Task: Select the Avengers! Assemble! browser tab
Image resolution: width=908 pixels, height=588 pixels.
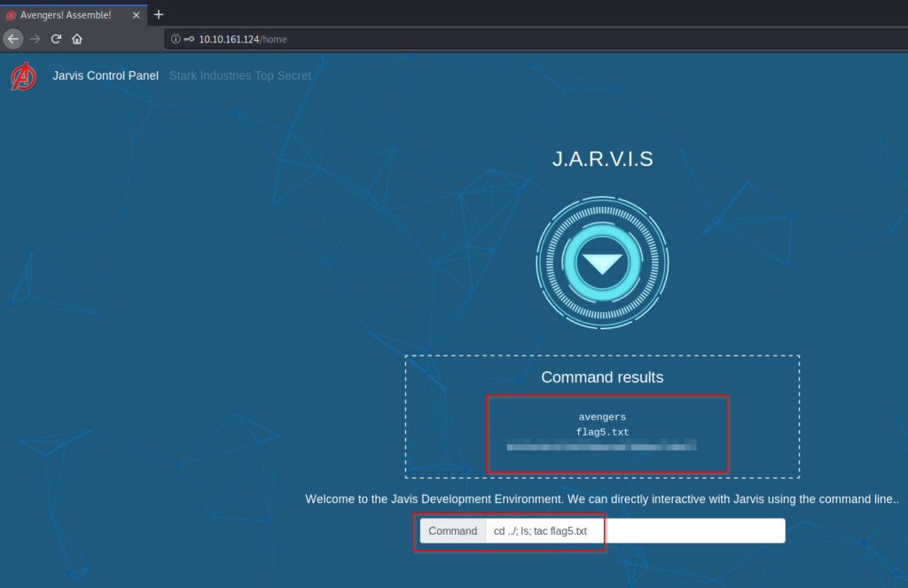Action: click(67, 14)
